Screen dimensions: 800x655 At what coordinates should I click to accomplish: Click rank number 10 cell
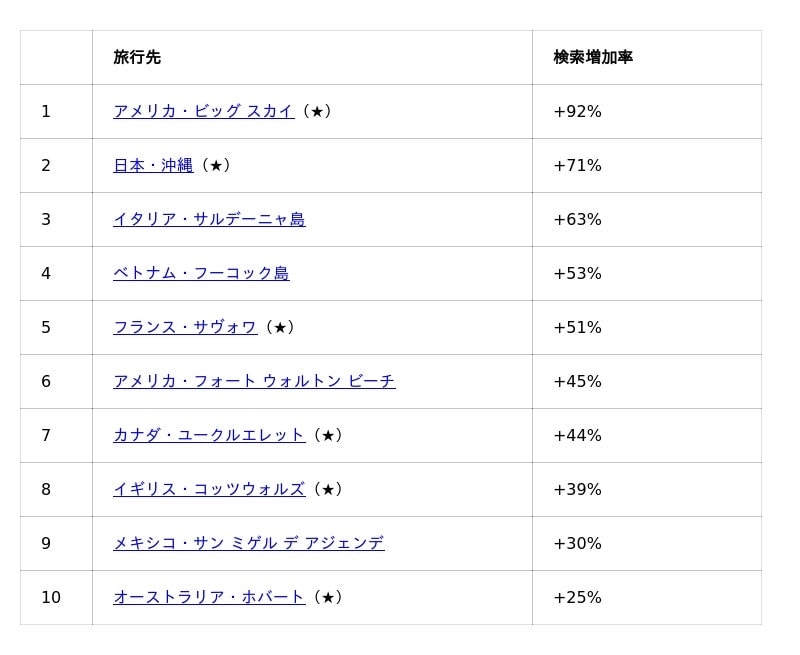pyautogui.click(x=51, y=598)
